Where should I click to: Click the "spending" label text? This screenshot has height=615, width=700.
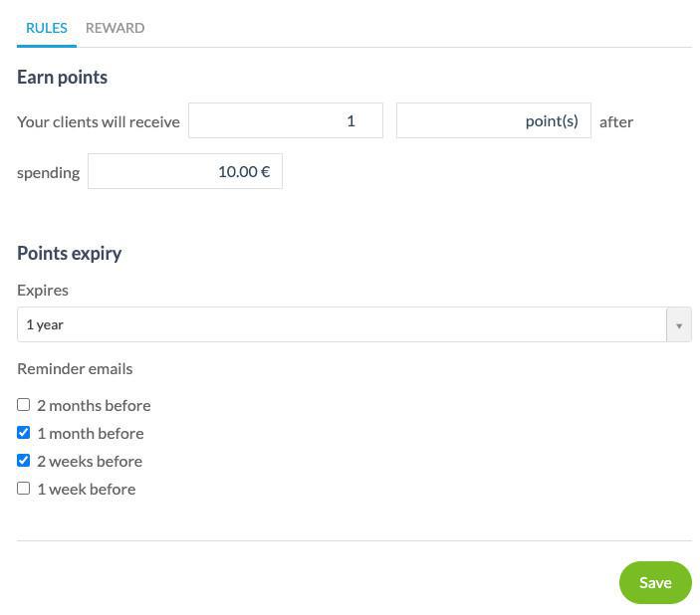(x=48, y=172)
